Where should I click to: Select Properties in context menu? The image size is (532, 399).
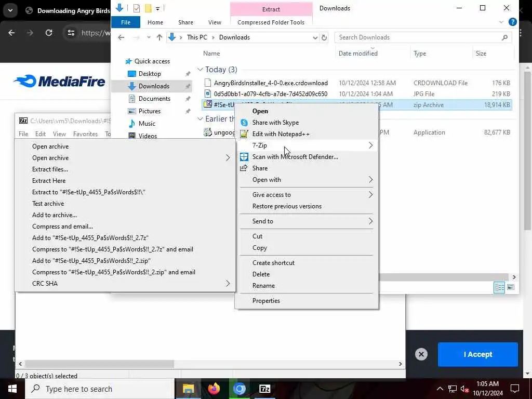click(266, 301)
